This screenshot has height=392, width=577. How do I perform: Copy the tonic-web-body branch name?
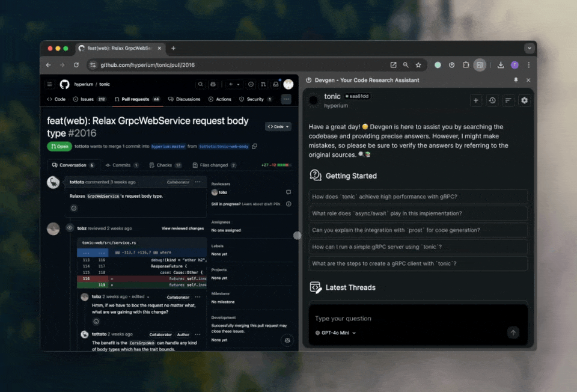pyautogui.click(x=255, y=146)
